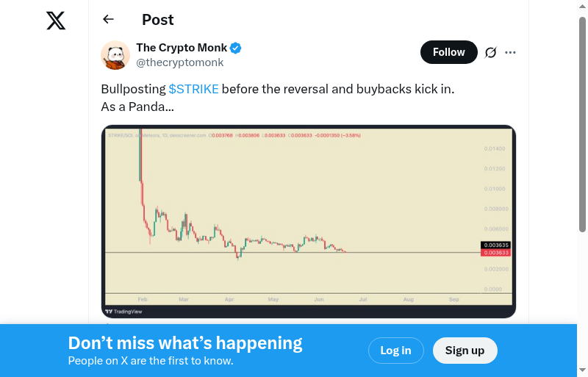
Task: Click the @thecryptomonk handle
Action: 180,62
